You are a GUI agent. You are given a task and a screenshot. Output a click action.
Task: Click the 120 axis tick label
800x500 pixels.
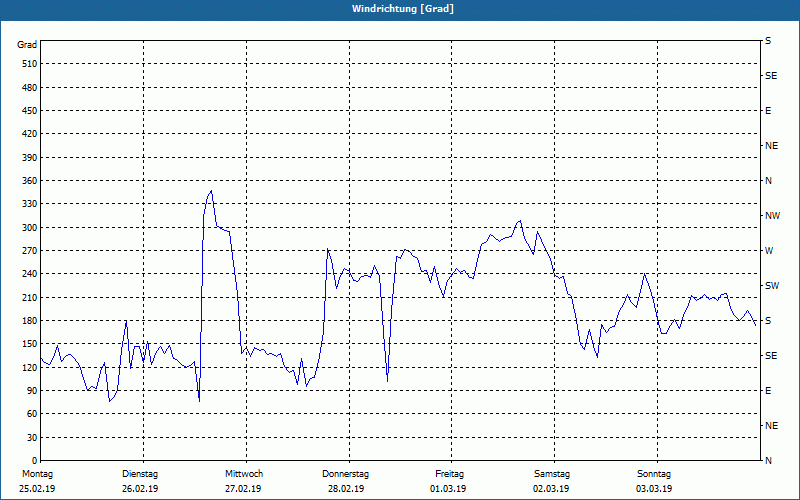tap(29, 367)
